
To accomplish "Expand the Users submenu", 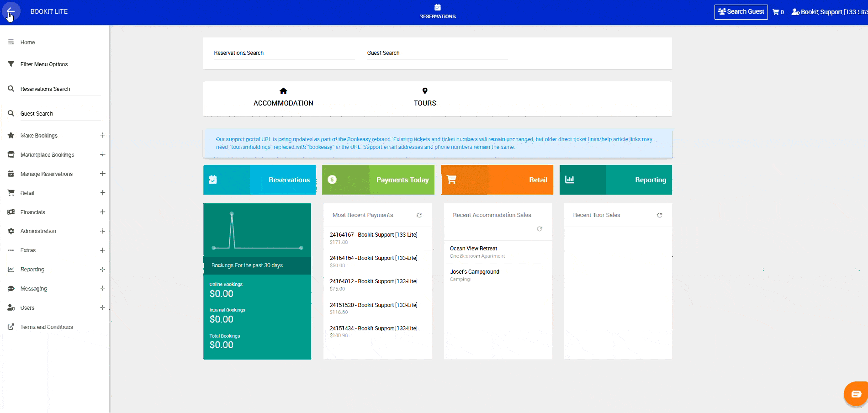I will (x=102, y=307).
